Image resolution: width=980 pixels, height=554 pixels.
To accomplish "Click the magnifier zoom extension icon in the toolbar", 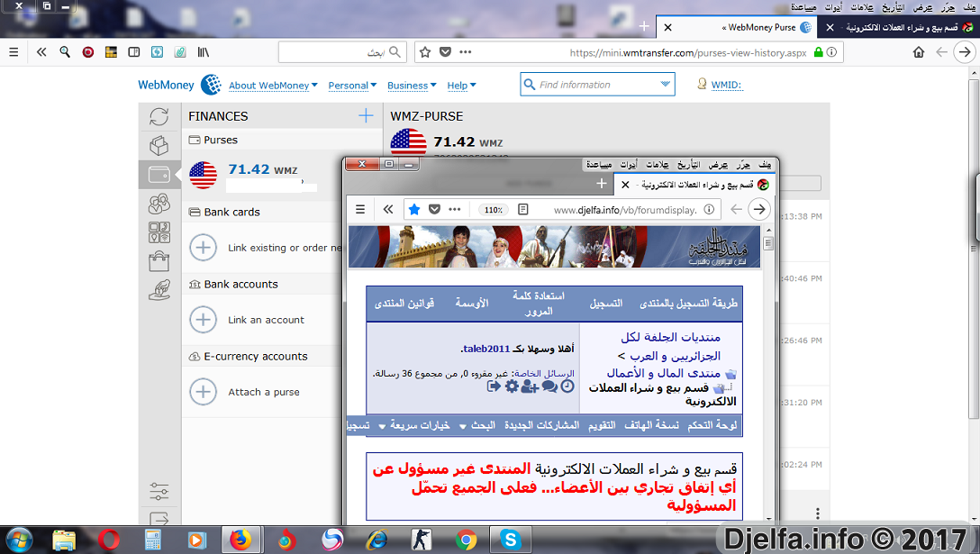I will point(65,52).
